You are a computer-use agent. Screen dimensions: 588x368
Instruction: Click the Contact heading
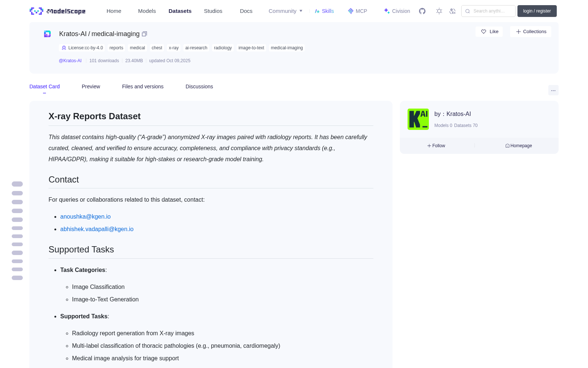click(x=64, y=180)
